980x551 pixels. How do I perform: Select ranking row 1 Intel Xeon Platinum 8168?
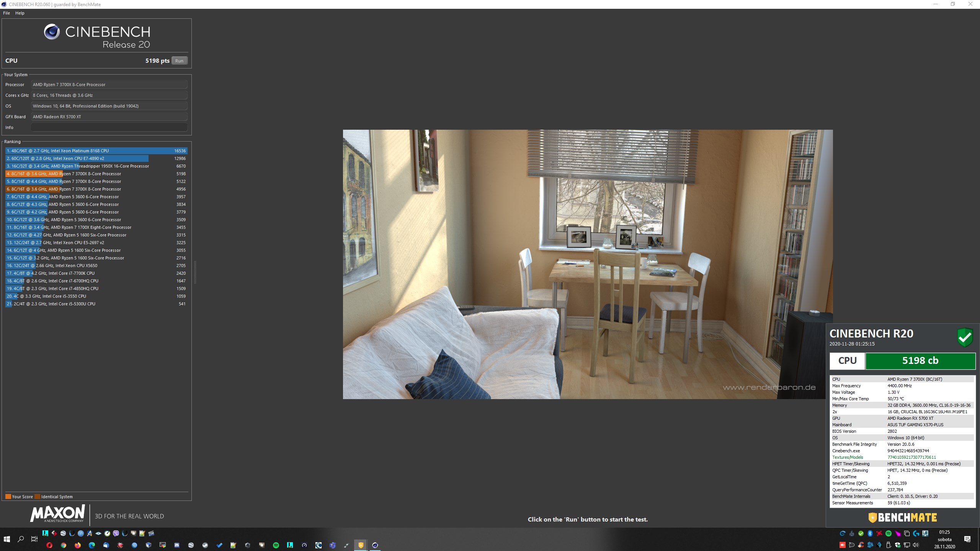click(96, 151)
